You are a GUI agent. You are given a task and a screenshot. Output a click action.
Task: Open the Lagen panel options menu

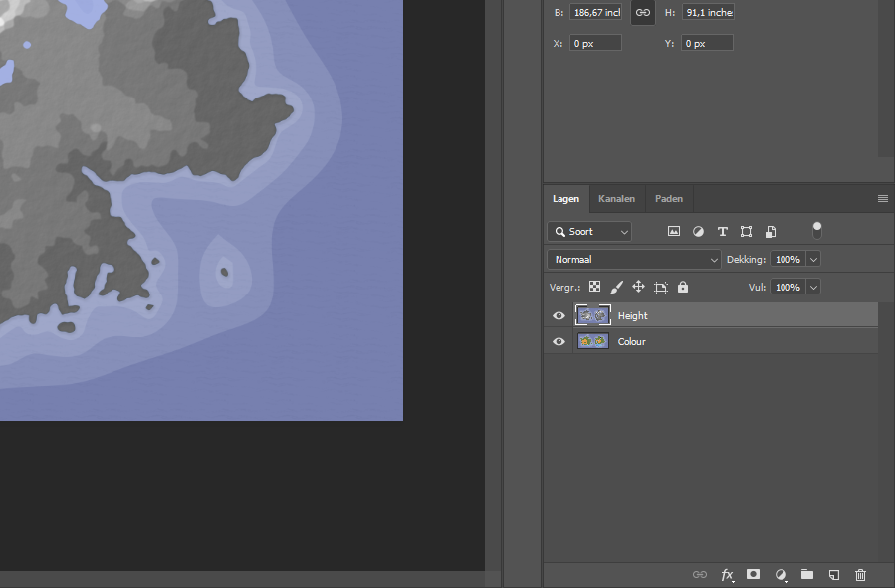coord(882,198)
